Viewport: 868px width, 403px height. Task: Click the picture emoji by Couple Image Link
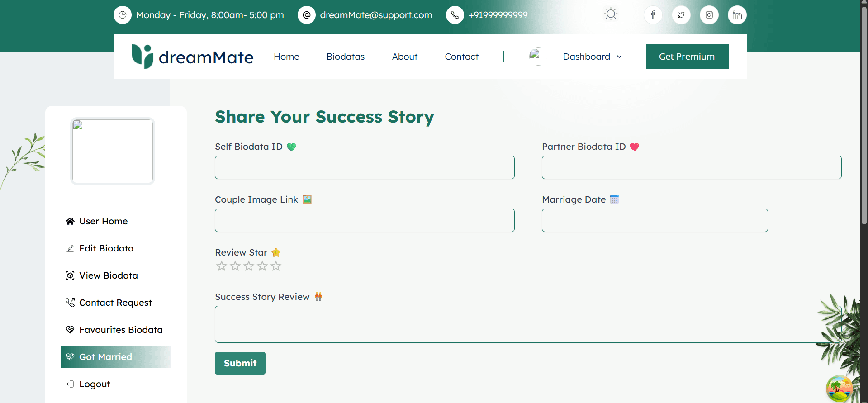tap(307, 199)
